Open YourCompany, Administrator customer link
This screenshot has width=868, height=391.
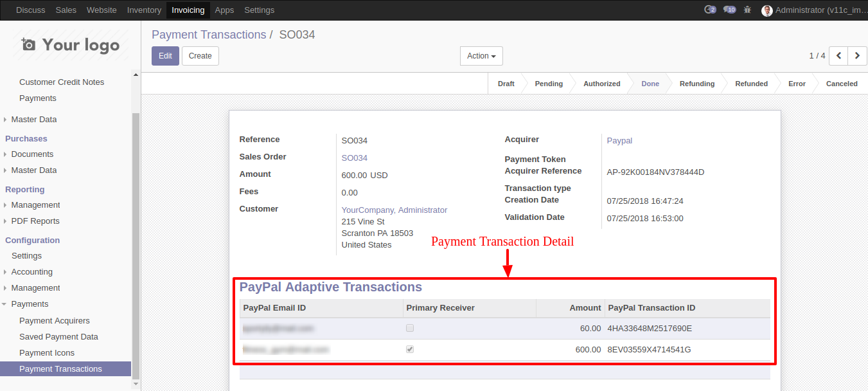click(394, 210)
